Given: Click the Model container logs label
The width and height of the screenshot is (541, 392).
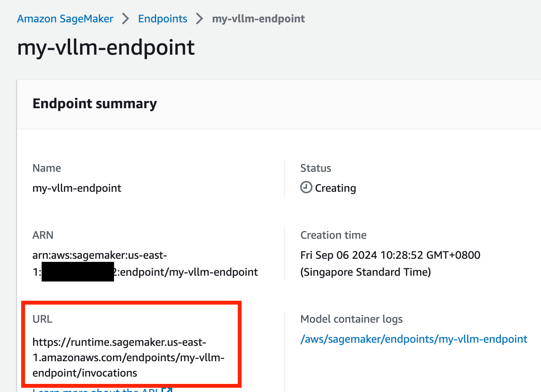Looking at the screenshot, I should click(x=351, y=319).
